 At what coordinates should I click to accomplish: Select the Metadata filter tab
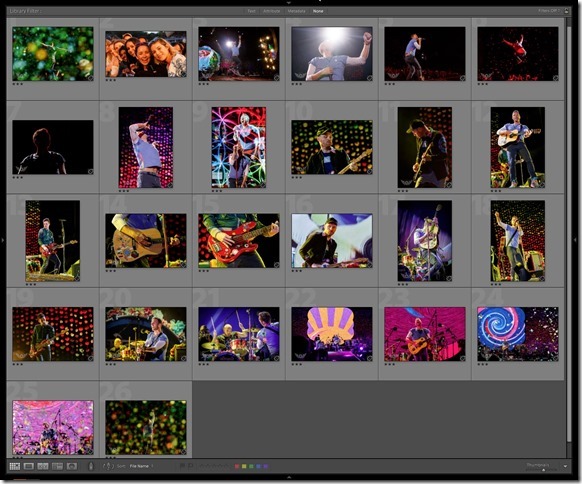296,11
